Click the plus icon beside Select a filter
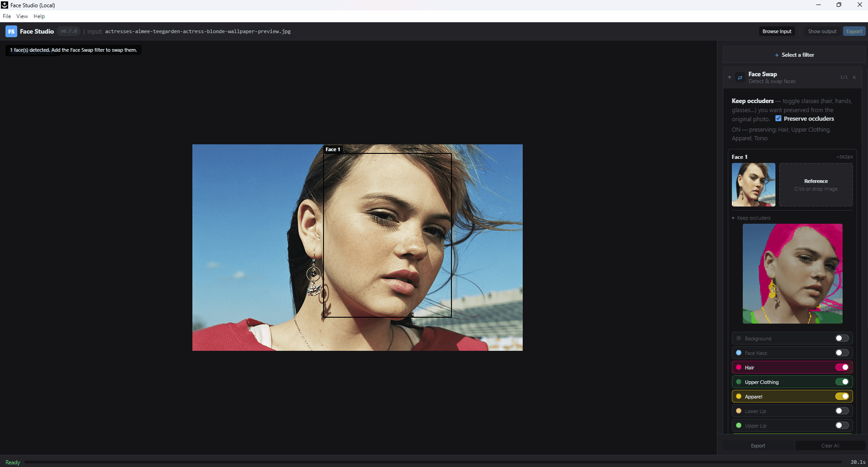868x467 pixels. 777,55
